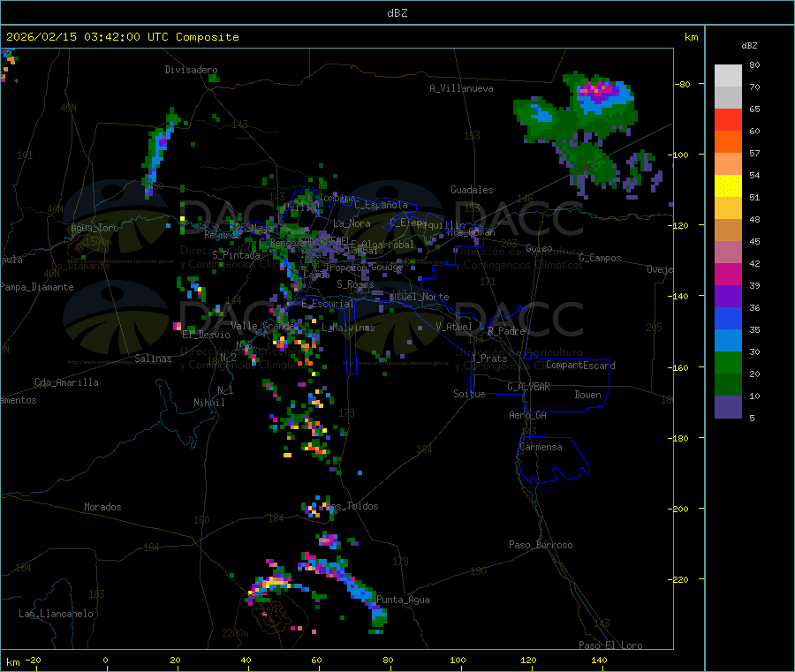Viewport: 795px width, 672px height.
Task: Click the red 65-60 dBZ legend swatch
Action: tap(728, 120)
